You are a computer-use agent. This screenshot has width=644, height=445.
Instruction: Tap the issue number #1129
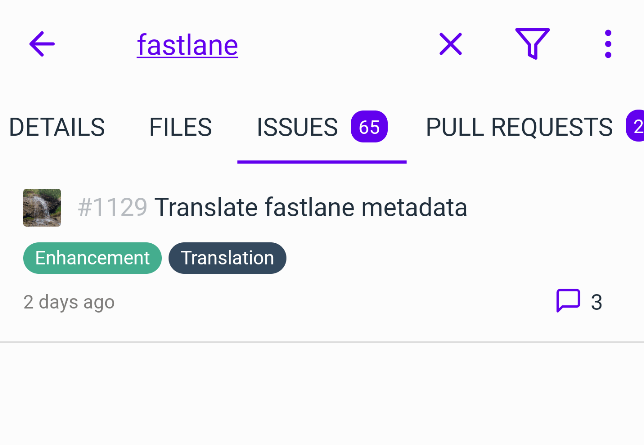click(112, 207)
